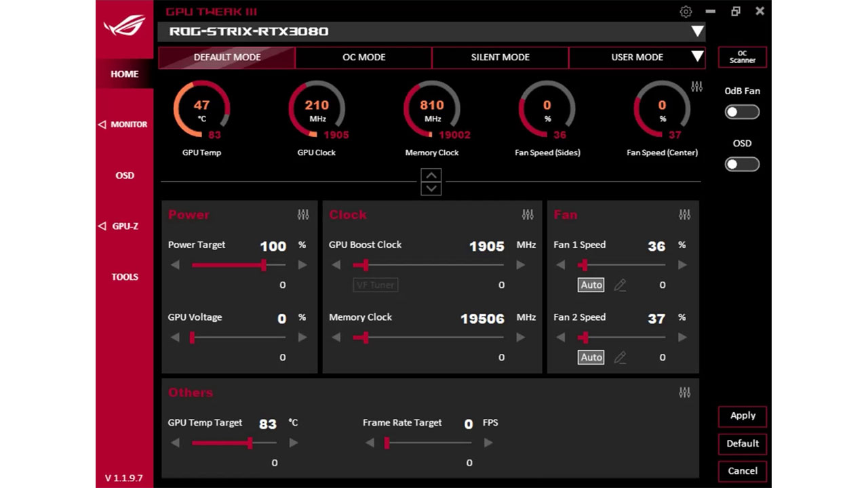The height and width of the screenshot is (488, 868).
Task: Increase GPU Temp Target with right arrow
Action: click(x=294, y=443)
